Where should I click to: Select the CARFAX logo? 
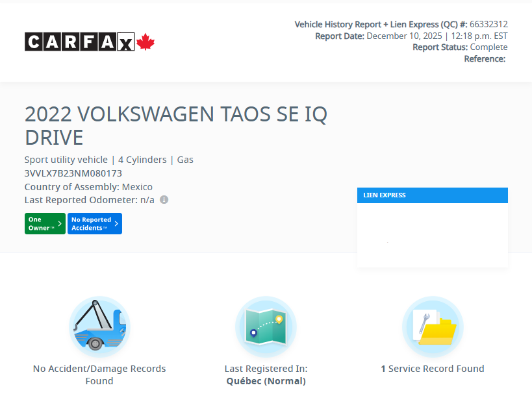pos(80,42)
